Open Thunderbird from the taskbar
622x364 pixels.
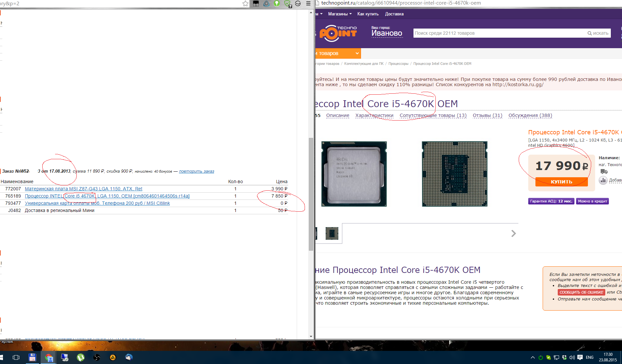click(x=129, y=357)
